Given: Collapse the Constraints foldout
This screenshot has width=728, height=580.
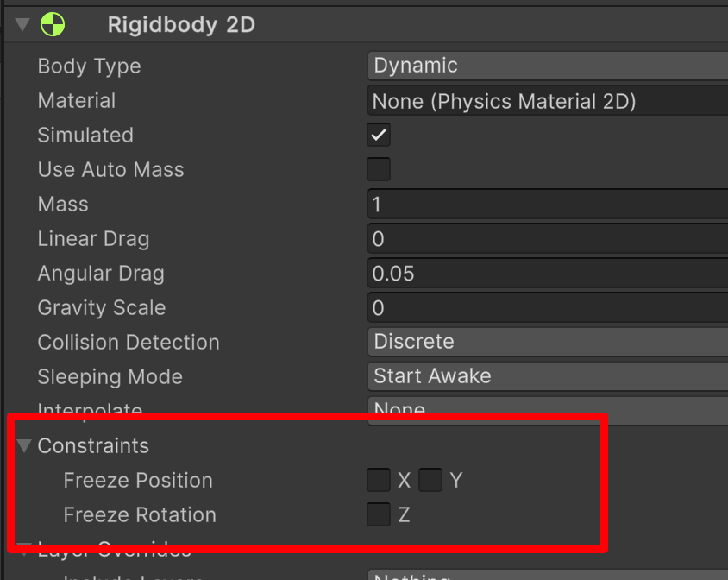Looking at the screenshot, I should [x=23, y=445].
